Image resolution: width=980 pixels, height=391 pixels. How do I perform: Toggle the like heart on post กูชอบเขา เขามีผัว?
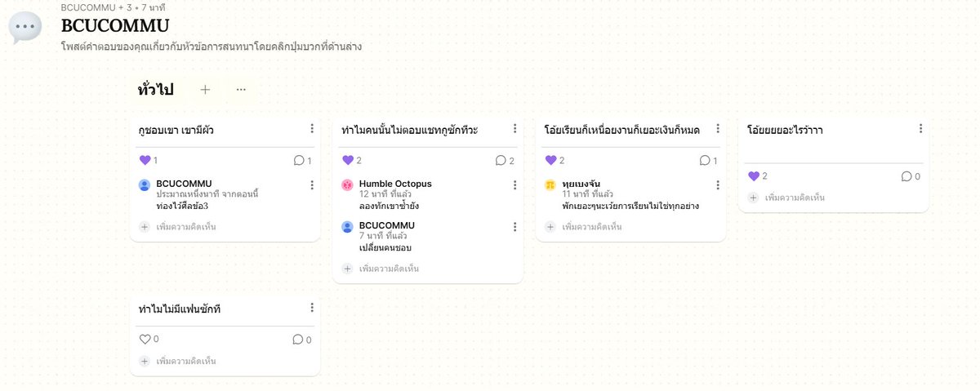click(145, 160)
